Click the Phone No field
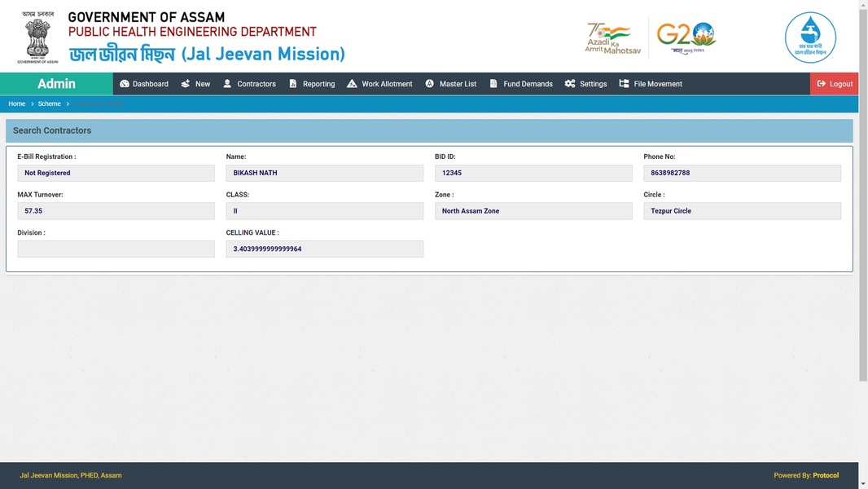This screenshot has width=868, height=489. [x=742, y=173]
